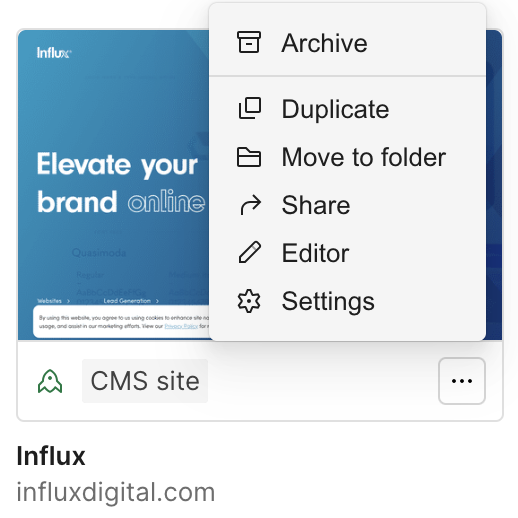518x518 pixels.
Task: Select the Share text in the menu
Action: point(316,205)
